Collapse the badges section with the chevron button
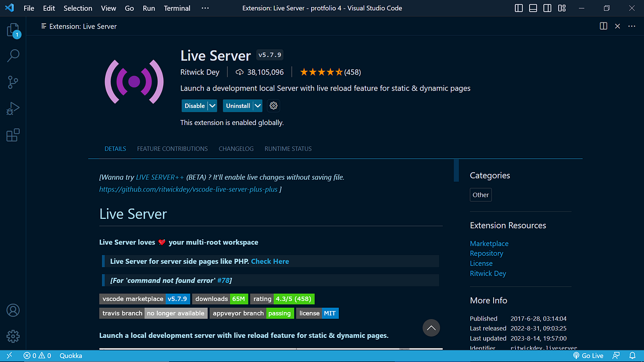The height and width of the screenshot is (362, 644). click(x=431, y=328)
